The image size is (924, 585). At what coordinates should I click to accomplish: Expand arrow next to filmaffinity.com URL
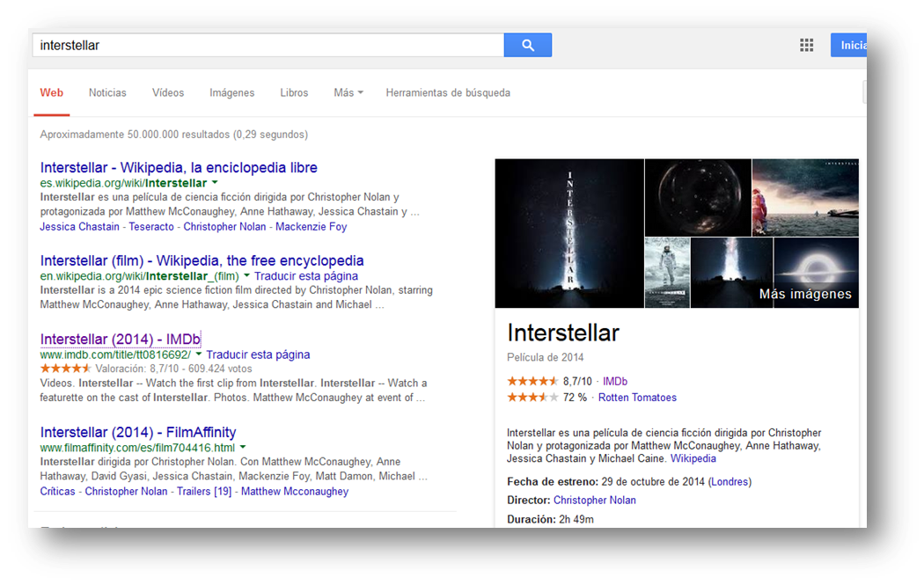pyautogui.click(x=243, y=447)
